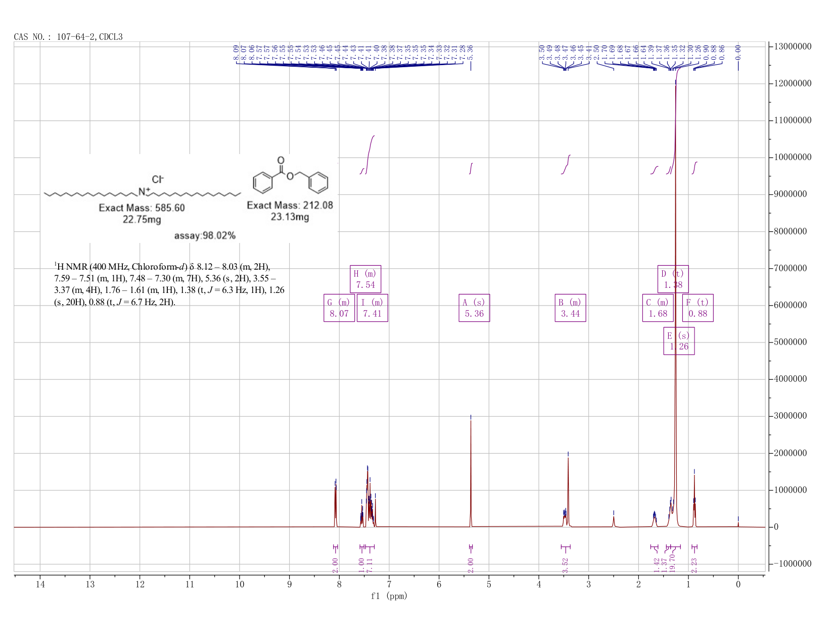Select multiplet box B (m) 3.44

[x=570, y=308]
